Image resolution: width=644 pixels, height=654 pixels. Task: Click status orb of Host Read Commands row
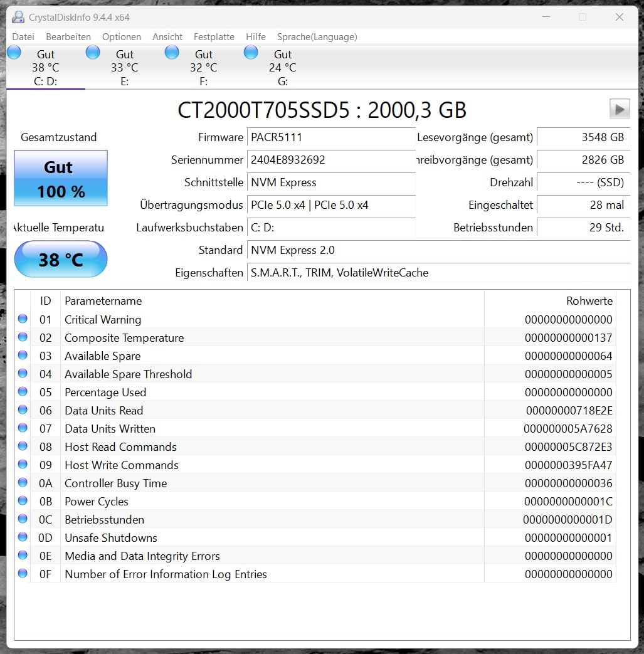coord(23,446)
